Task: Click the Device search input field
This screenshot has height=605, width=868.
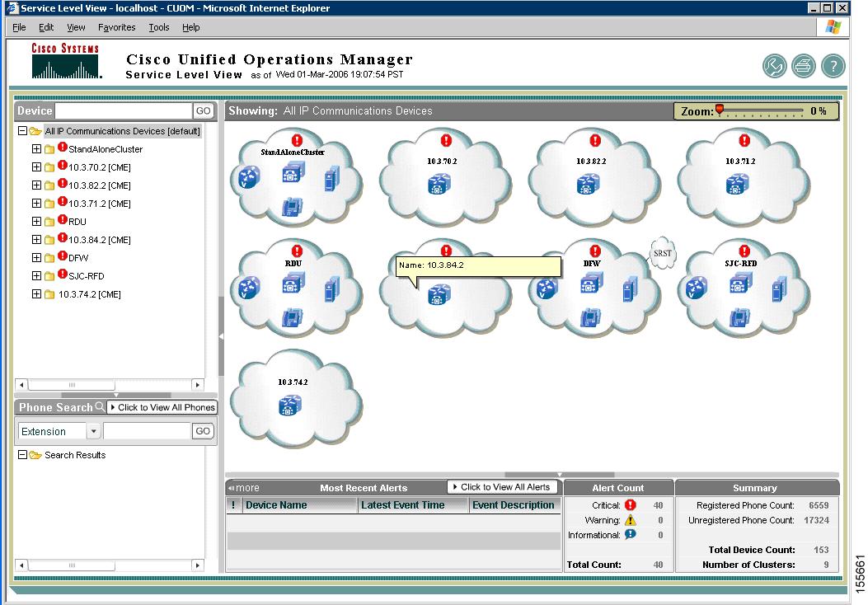Action: pos(123,110)
